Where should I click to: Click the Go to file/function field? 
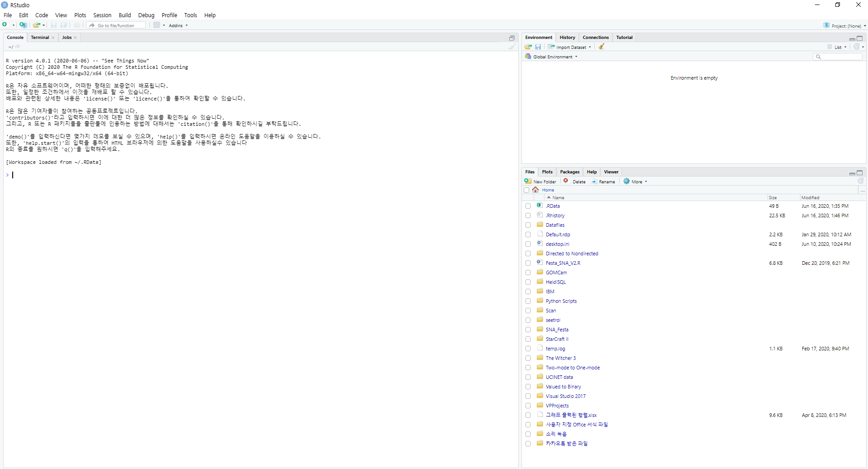point(117,25)
